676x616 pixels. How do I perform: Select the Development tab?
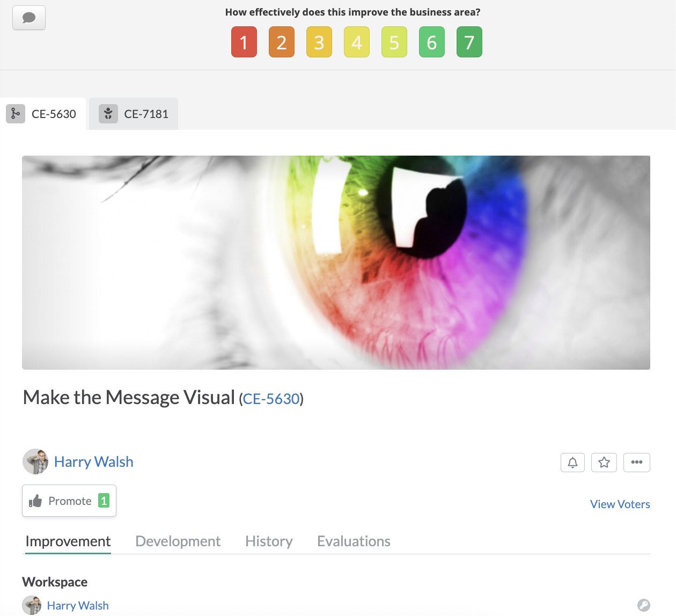[x=178, y=541]
